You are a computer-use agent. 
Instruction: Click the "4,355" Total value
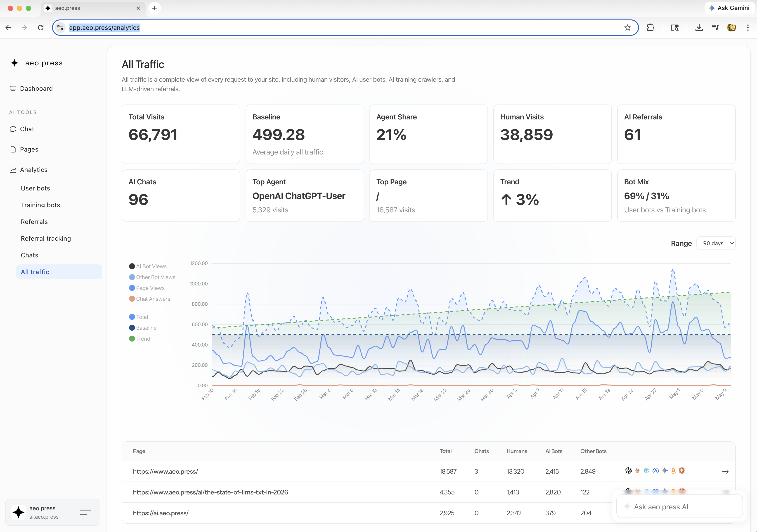coord(447,492)
